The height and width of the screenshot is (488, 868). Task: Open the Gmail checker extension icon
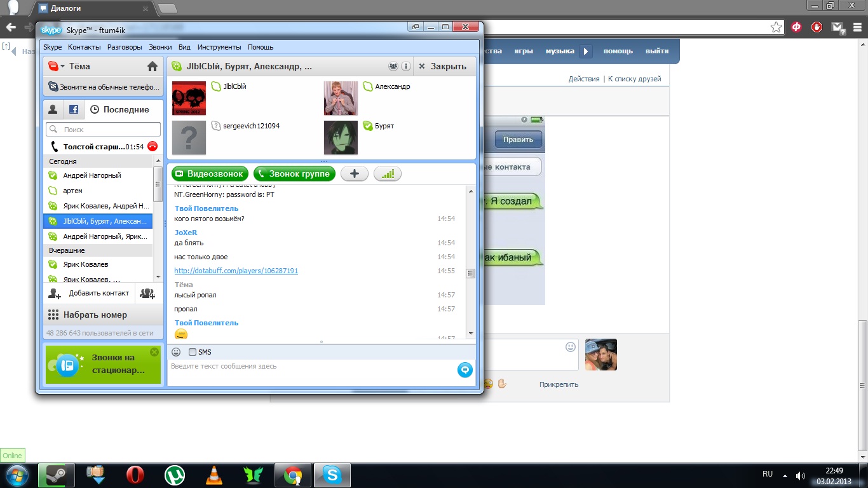837,27
